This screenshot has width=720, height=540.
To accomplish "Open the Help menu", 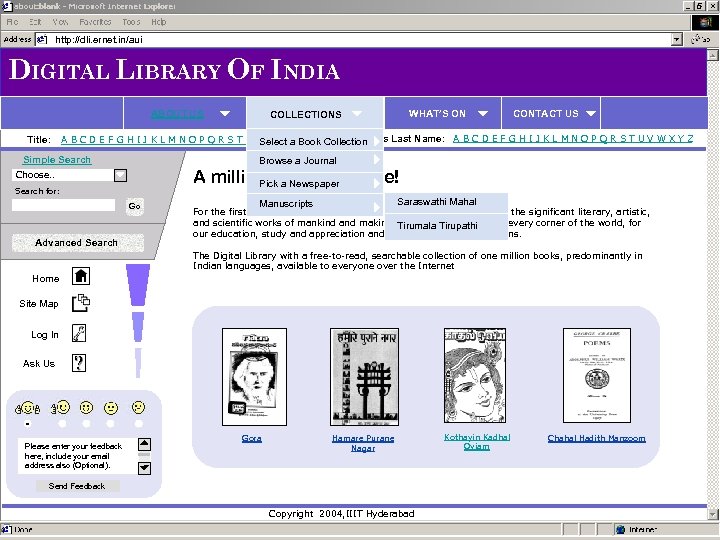I will point(158,22).
